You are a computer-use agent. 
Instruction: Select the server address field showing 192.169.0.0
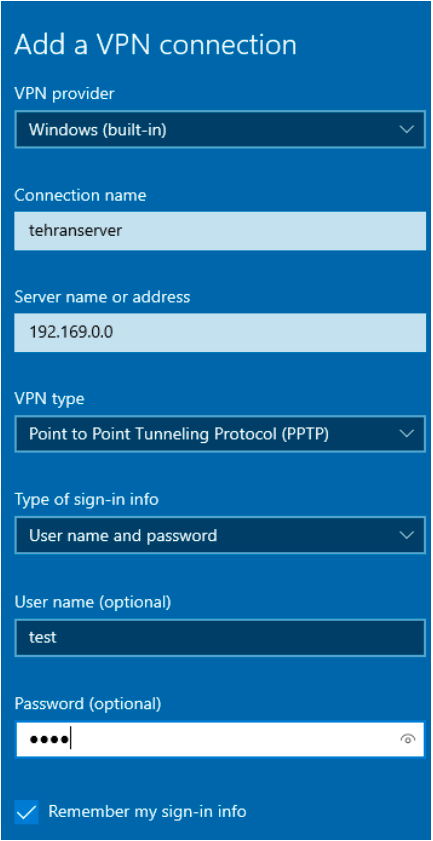click(220, 333)
